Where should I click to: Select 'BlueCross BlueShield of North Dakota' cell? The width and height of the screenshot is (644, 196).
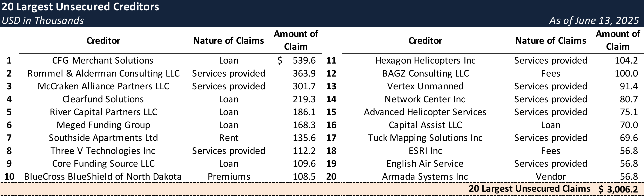(103, 177)
